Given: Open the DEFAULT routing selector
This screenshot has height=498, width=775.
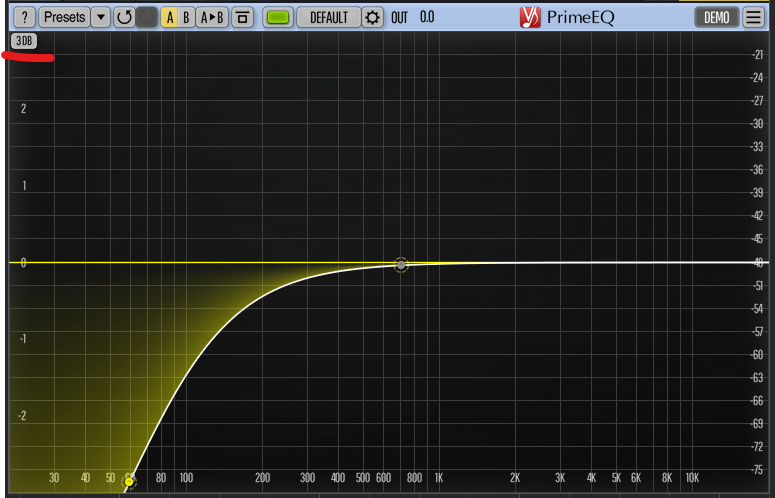Looking at the screenshot, I should coord(328,17).
